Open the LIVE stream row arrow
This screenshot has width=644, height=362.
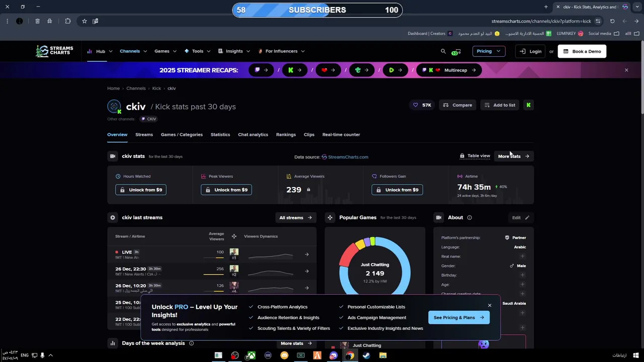pyautogui.click(x=307, y=254)
